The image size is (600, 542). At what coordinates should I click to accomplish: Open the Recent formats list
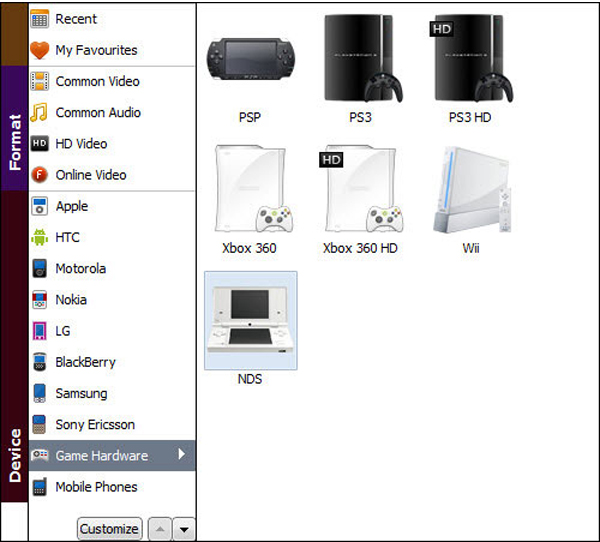pyautogui.click(x=76, y=18)
